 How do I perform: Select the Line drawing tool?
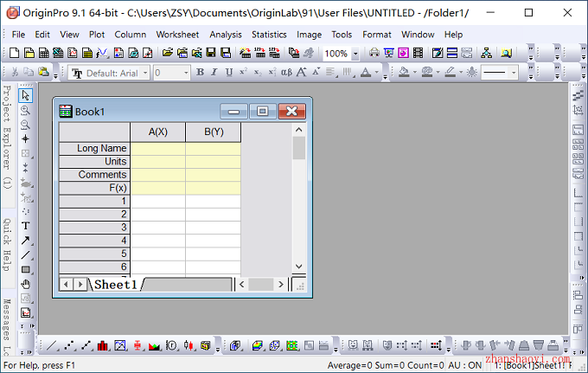pos(25,255)
